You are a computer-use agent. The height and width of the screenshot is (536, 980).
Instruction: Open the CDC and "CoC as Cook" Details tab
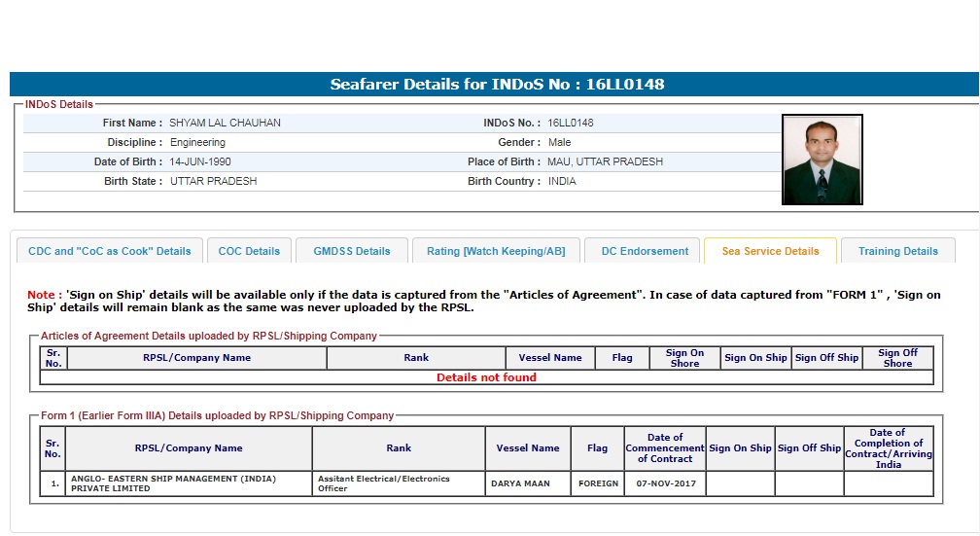pyautogui.click(x=110, y=251)
